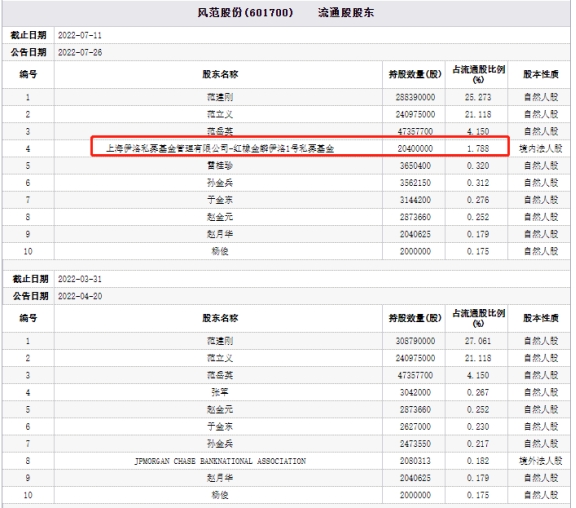Click the 2022-04-20 公告日期 value
This screenshot has height=508, width=576.
click(x=80, y=296)
